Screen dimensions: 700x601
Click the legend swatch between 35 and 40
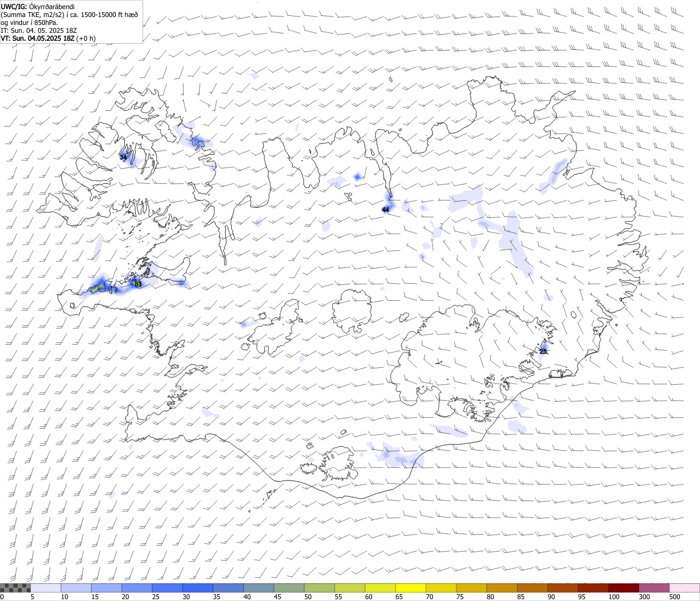[228, 588]
